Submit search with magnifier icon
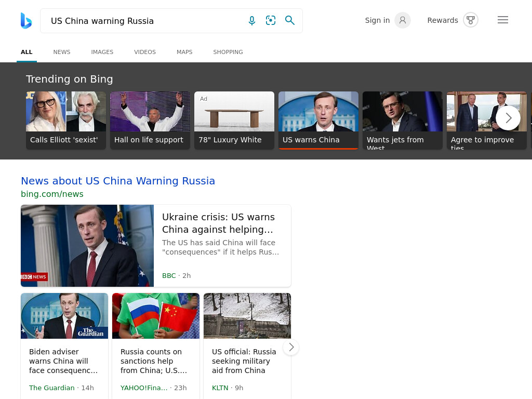The image size is (532, 399). pos(289,20)
